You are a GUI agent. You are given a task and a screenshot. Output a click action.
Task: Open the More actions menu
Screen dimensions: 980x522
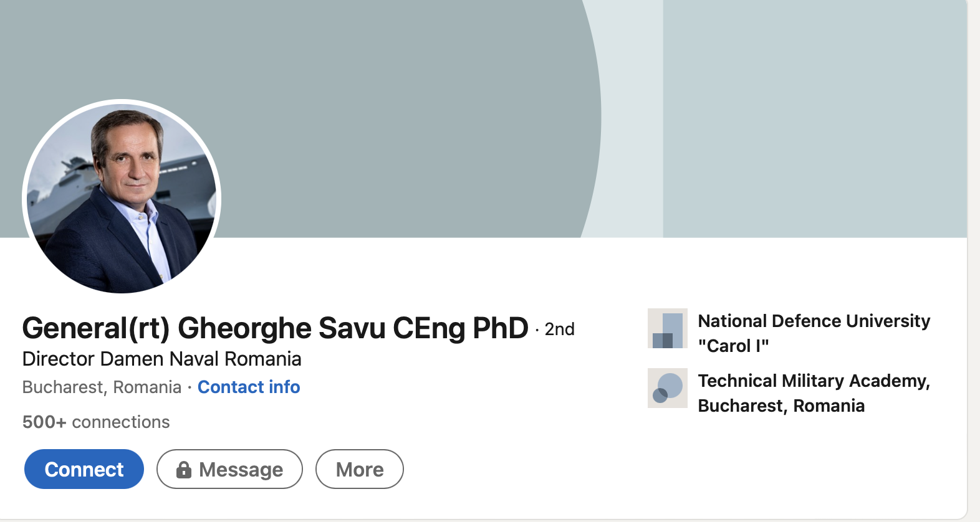(359, 469)
